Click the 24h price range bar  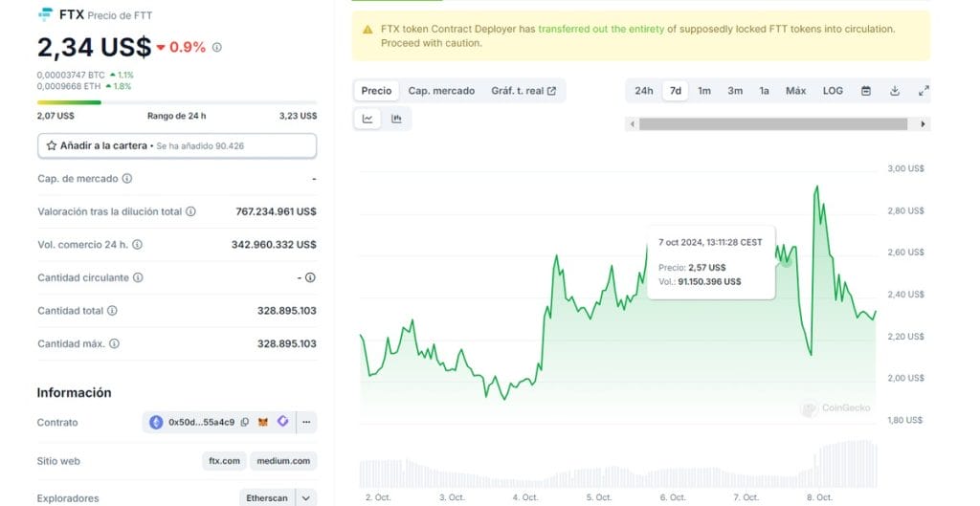click(177, 102)
